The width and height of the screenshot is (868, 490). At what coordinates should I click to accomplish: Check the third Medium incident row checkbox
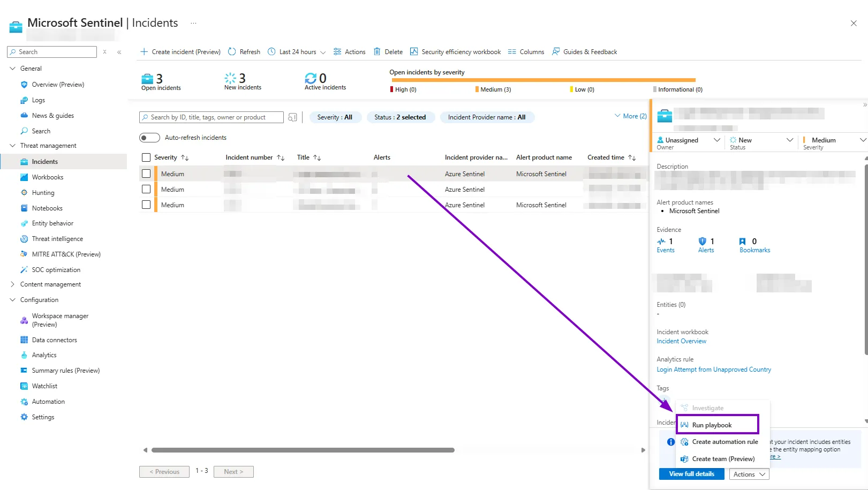pyautogui.click(x=146, y=205)
